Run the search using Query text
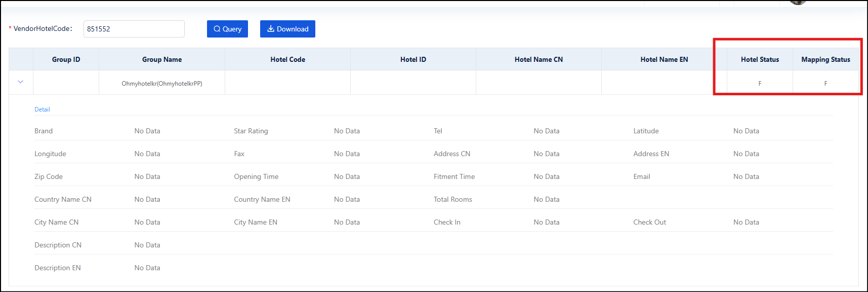Image resolution: width=868 pixels, height=292 pixels. click(x=232, y=29)
